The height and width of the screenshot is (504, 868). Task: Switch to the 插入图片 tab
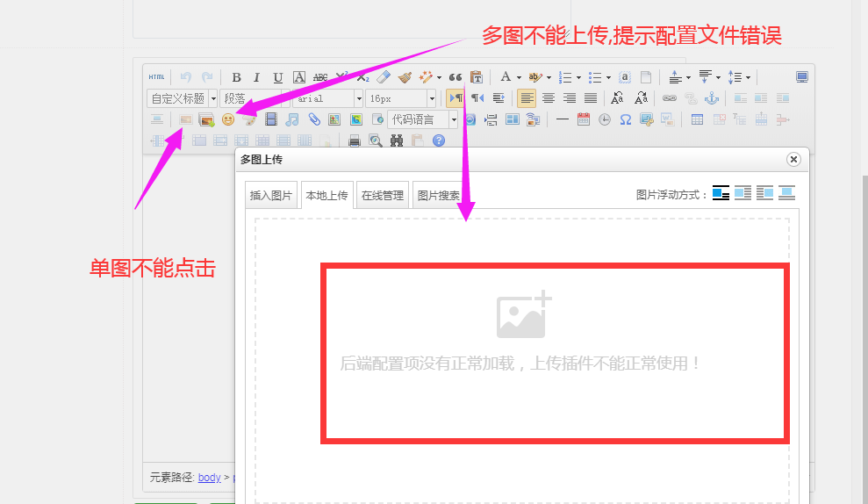[271, 196]
